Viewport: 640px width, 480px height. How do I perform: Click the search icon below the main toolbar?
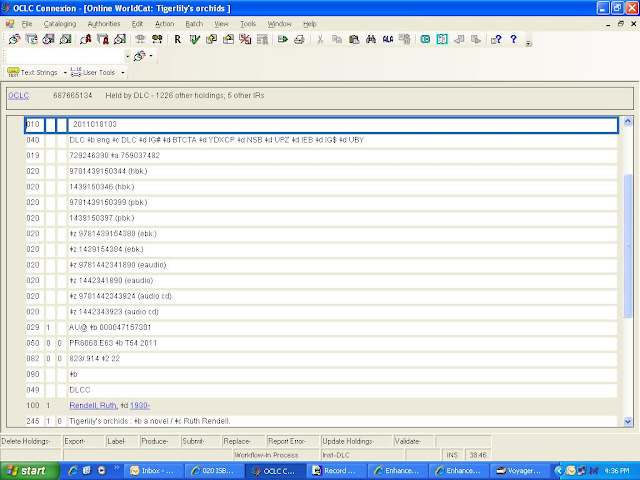point(140,56)
